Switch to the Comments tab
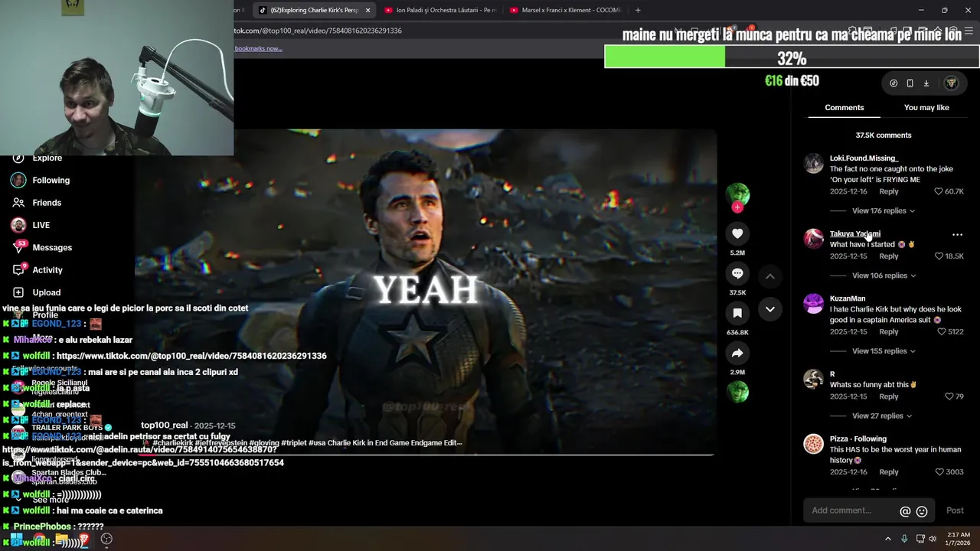980x551 pixels. [x=844, y=108]
